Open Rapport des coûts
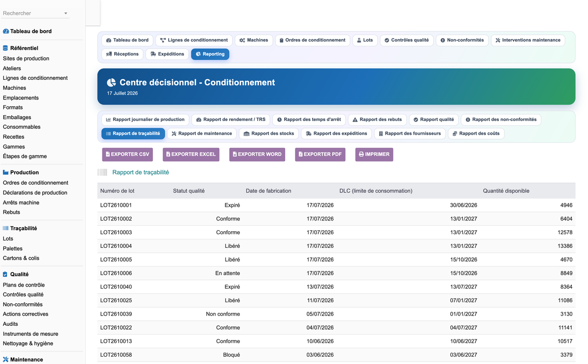This screenshot has width=588, height=364. (x=476, y=133)
